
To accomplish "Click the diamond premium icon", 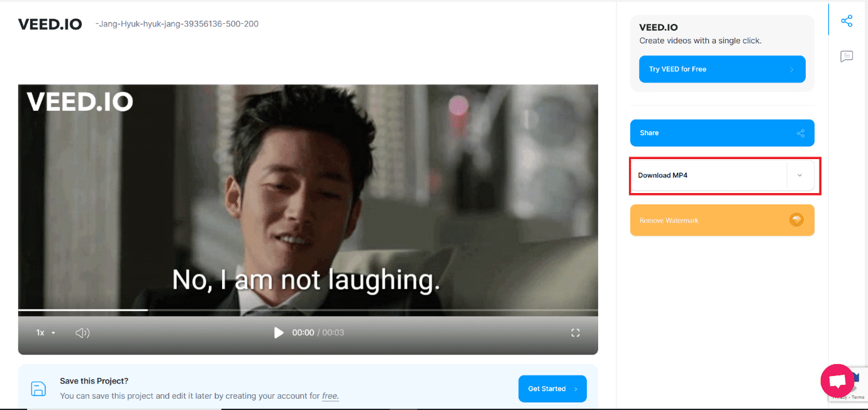I will [796, 220].
